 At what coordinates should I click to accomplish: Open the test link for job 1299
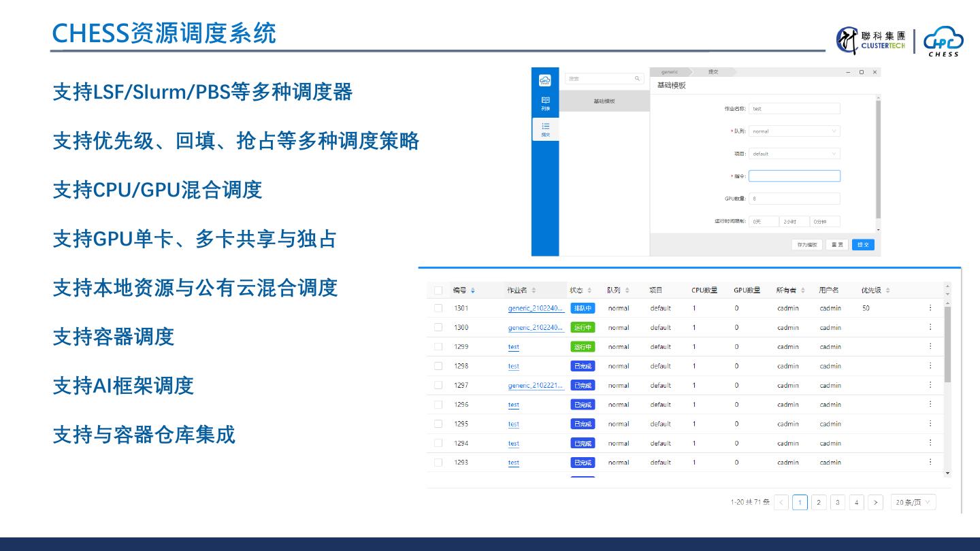(514, 347)
